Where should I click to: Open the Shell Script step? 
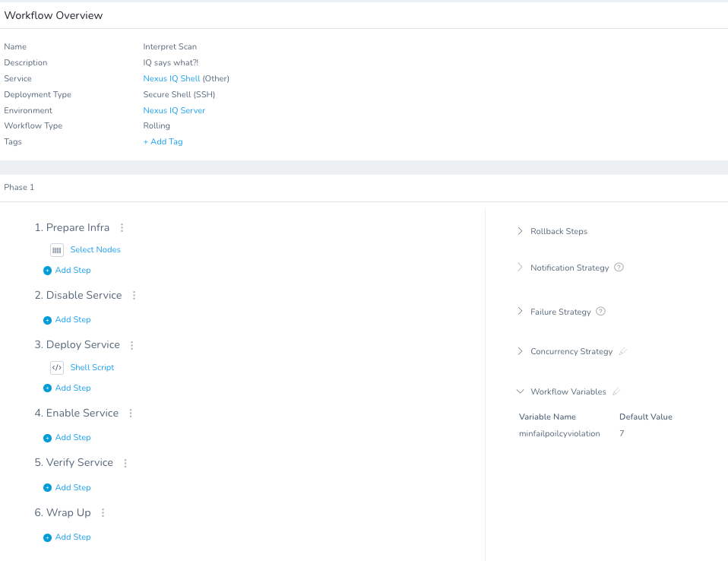[92, 367]
